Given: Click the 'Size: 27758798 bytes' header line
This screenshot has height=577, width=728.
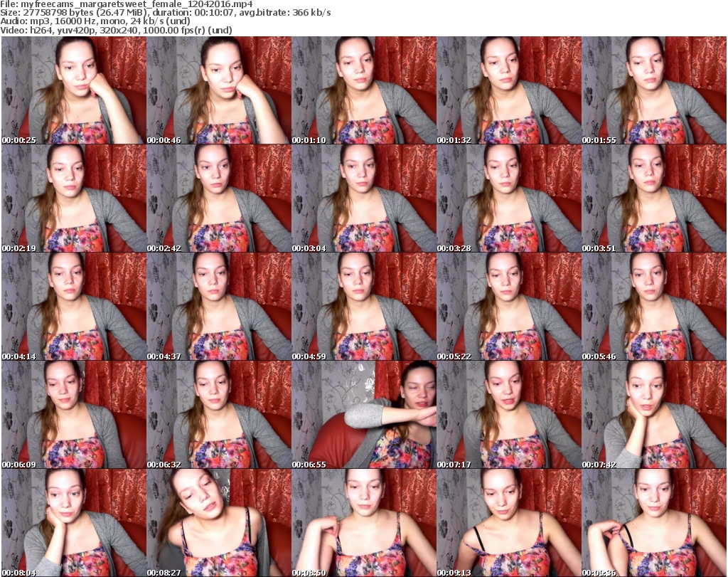Looking at the screenshot, I should [x=165, y=13].
